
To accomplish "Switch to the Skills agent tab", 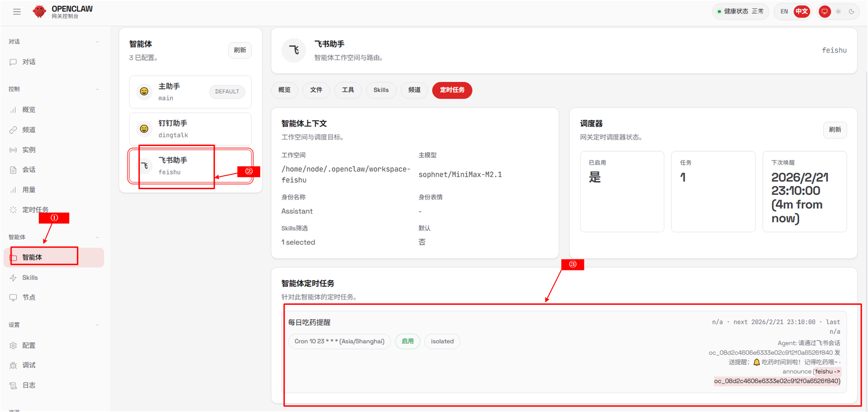I will tap(381, 90).
